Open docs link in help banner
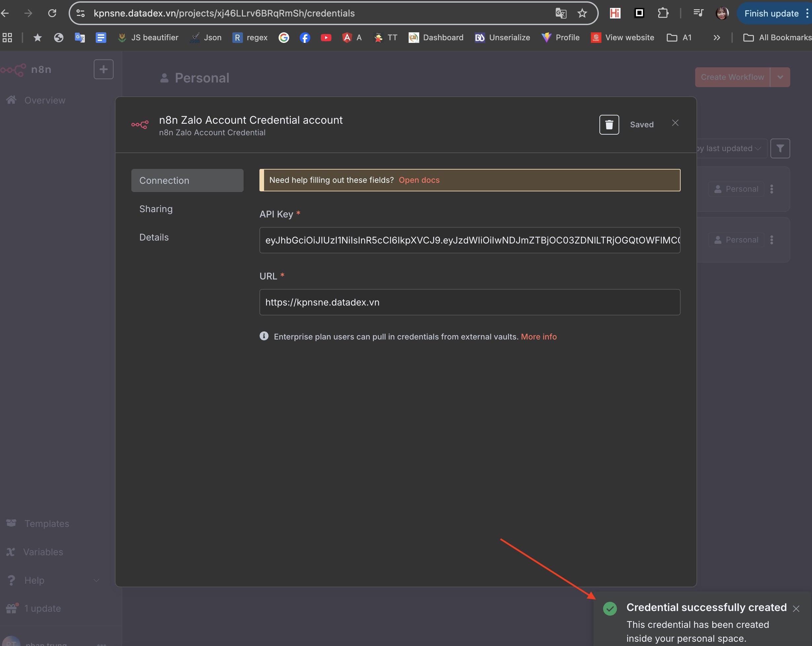Viewport: 812px width, 646px height. pyautogui.click(x=419, y=180)
